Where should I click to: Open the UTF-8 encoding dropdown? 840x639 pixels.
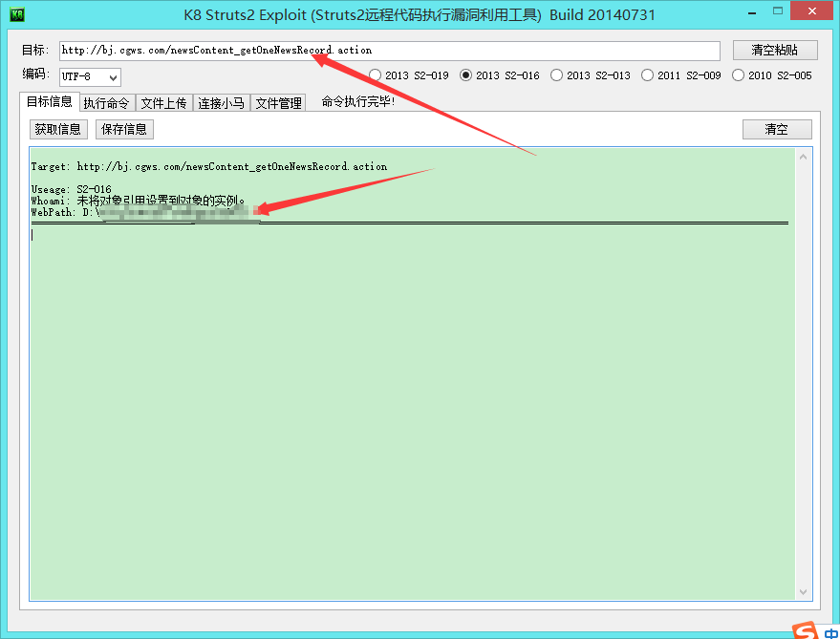(x=90, y=77)
